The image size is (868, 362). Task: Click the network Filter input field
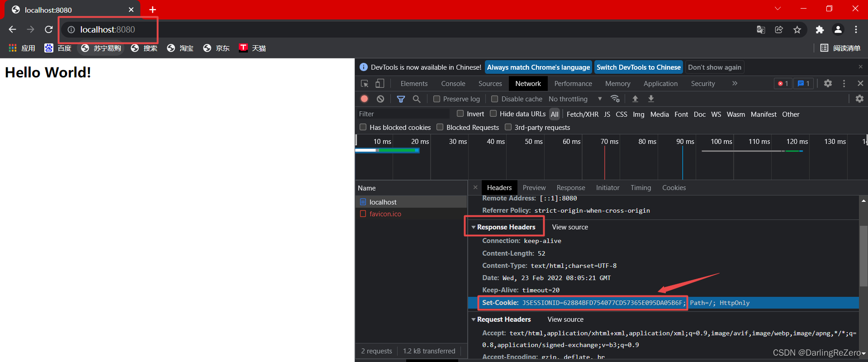(x=403, y=114)
